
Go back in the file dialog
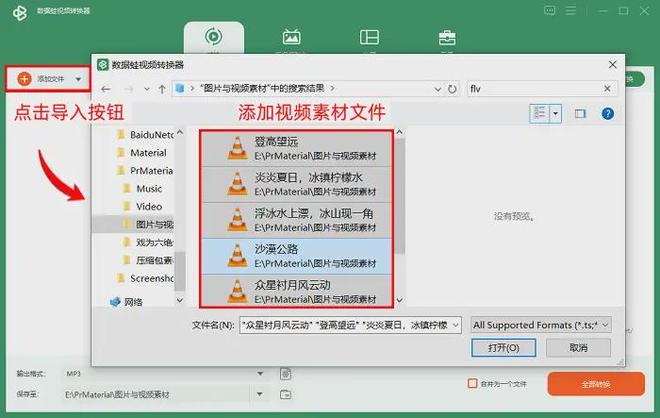coord(106,89)
